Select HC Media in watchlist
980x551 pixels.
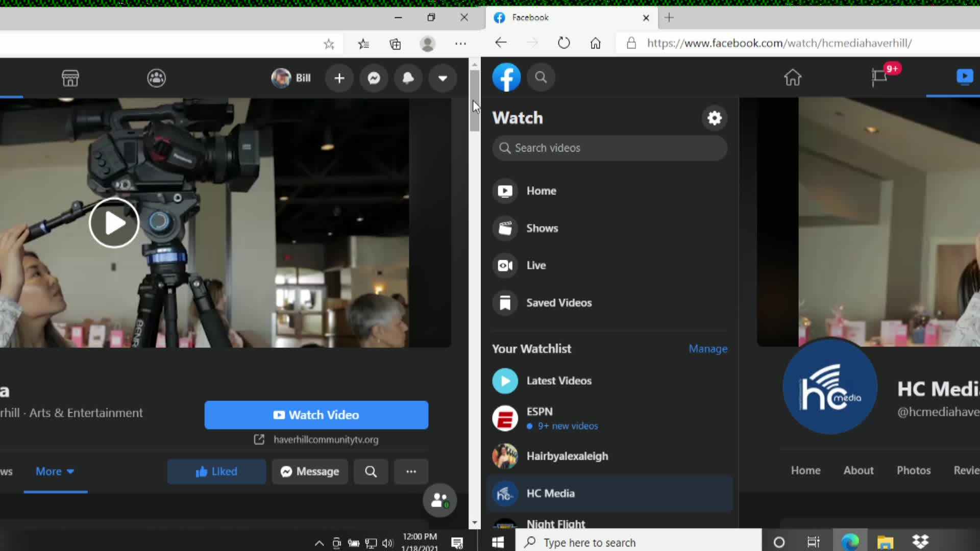609,493
